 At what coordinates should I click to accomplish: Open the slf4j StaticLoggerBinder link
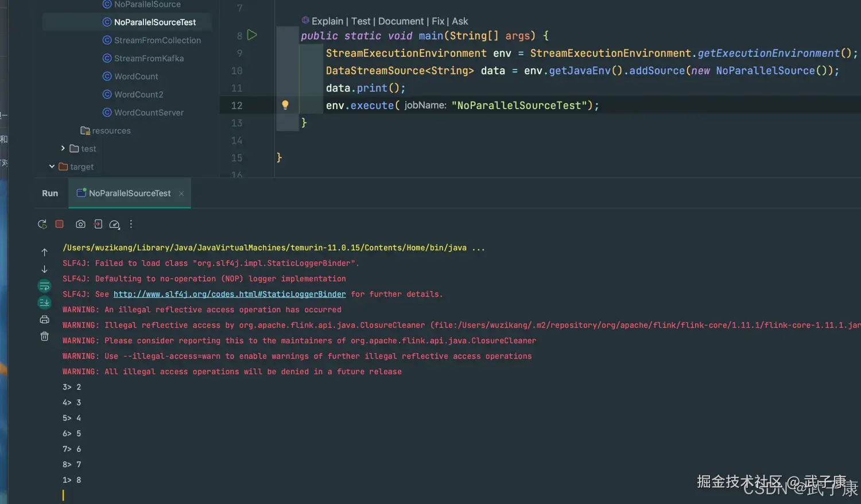[x=230, y=294]
